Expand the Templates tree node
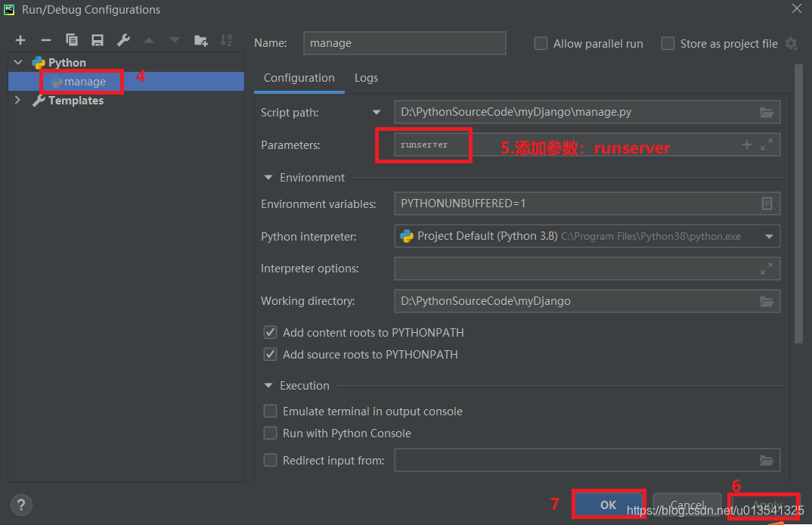The width and height of the screenshot is (812, 525). click(17, 100)
